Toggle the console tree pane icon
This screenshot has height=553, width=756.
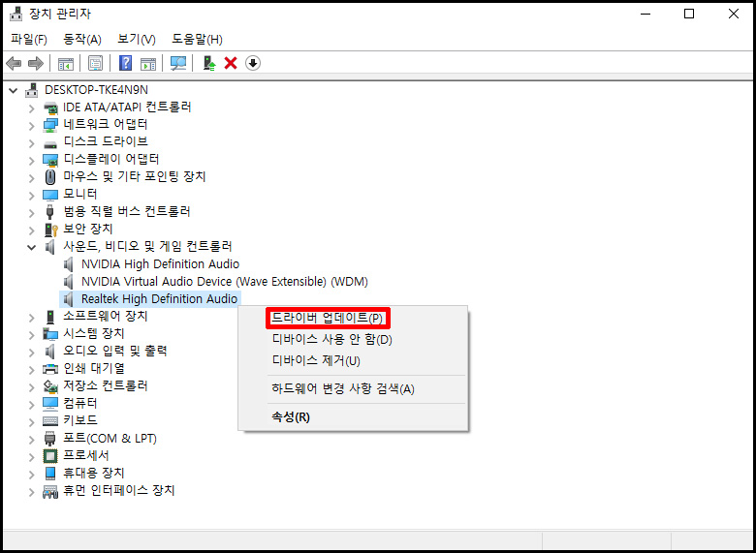point(66,63)
